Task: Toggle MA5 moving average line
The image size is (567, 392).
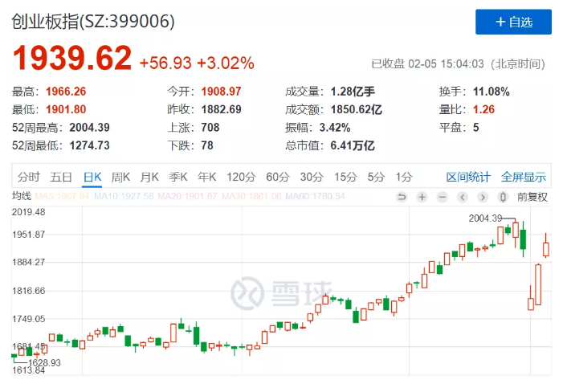Action: coord(62,196)
